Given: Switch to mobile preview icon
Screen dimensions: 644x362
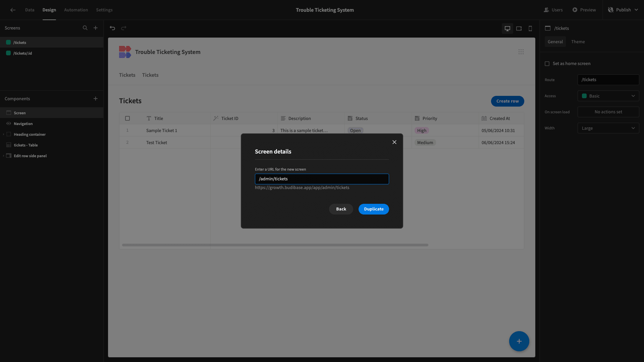Looking at the screenshot, I should coord(530,28).
